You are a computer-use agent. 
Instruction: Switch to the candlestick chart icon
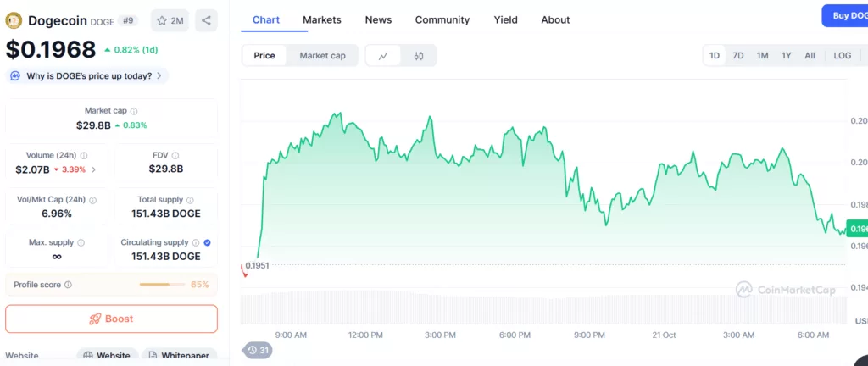point(419,56)
